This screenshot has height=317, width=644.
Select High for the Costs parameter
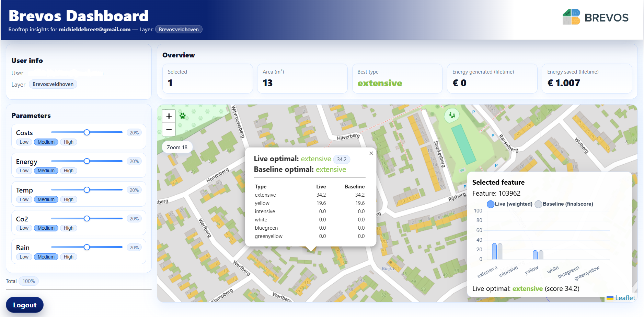(x=68, y=142)
